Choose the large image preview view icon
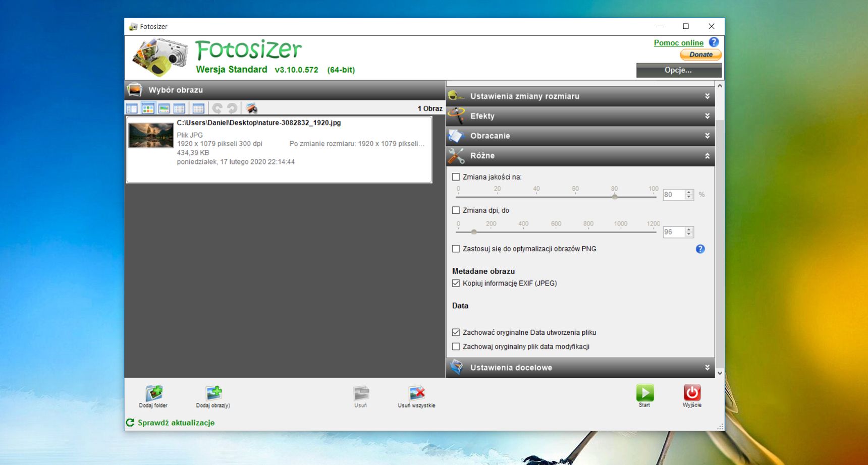This screenshot has height=465, width=868. pyautogui.click(x=164, y=108)
